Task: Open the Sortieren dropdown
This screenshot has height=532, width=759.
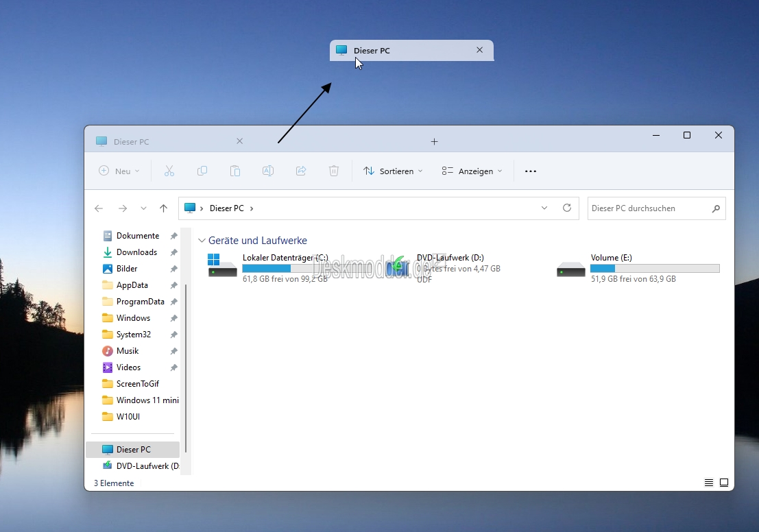Action: click(x=393, y=171)
